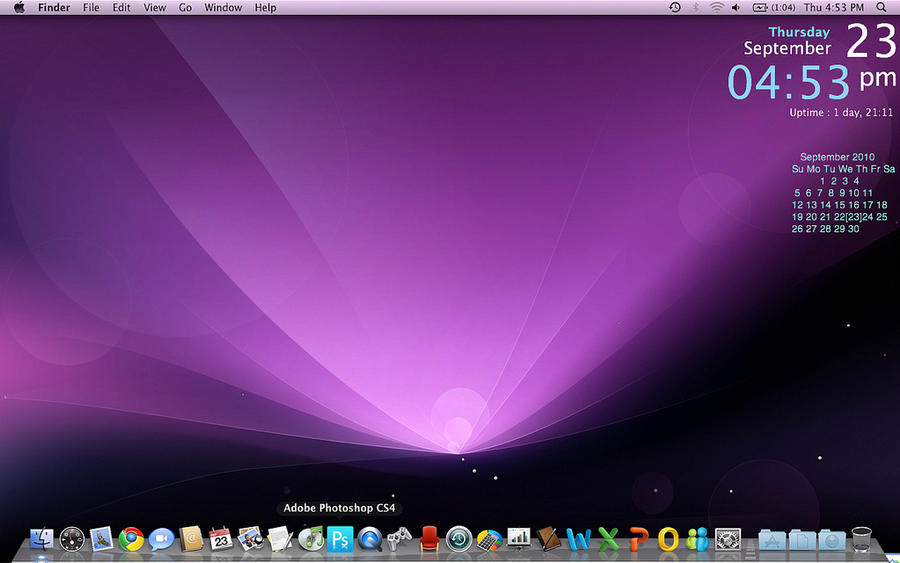The height and width of the screenshot is (563, 900).
Task: Launch Google Chrome from the Dock
Action: [x=131, y=539]
